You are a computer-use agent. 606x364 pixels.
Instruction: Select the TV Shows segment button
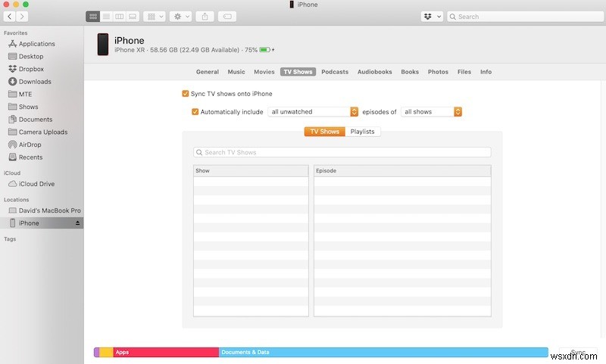point(325,132)
